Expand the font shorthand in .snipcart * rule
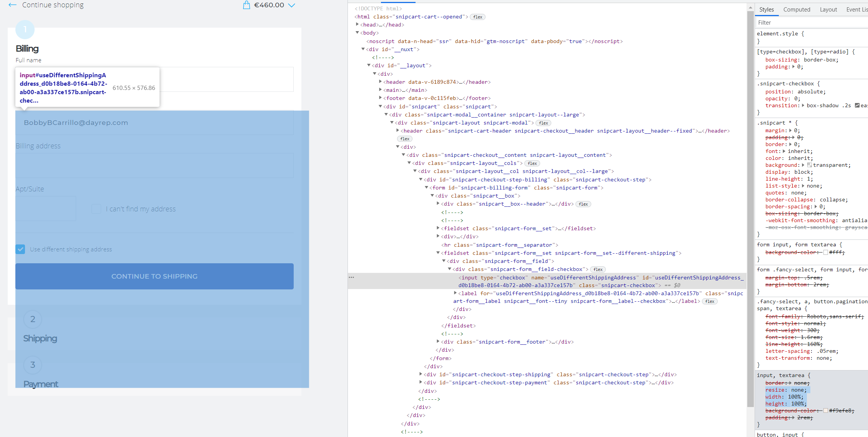 pos(784,151)
